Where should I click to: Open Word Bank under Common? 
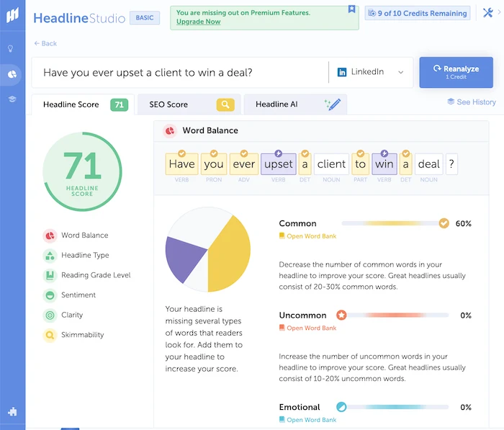[x=311, y=236]
